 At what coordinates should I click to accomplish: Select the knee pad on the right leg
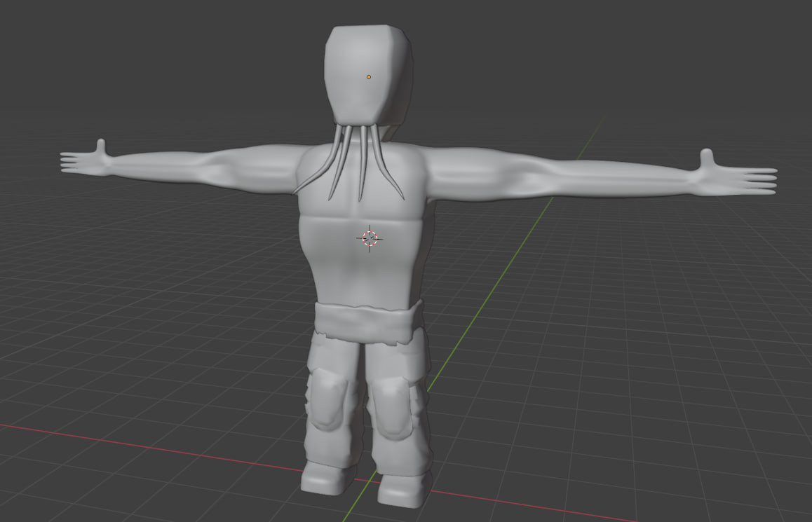[x=390, y=408]
